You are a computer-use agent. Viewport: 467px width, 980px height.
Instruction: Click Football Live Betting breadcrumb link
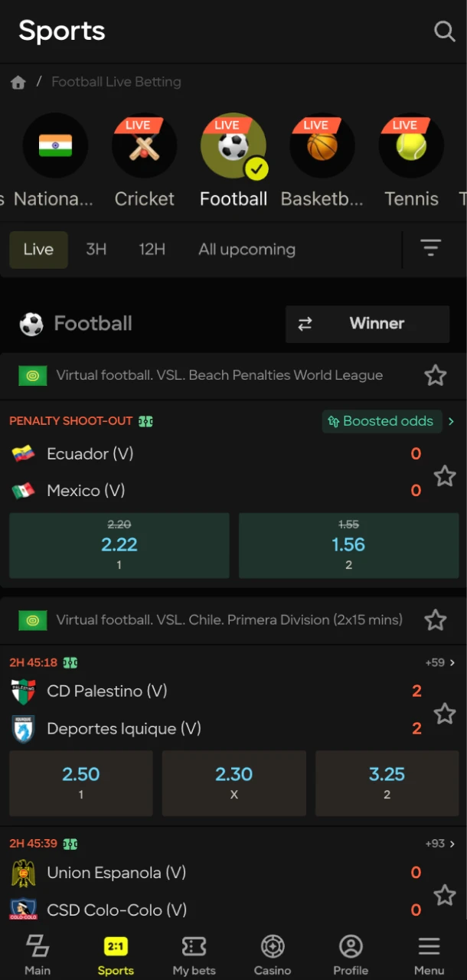coord(116,81)
